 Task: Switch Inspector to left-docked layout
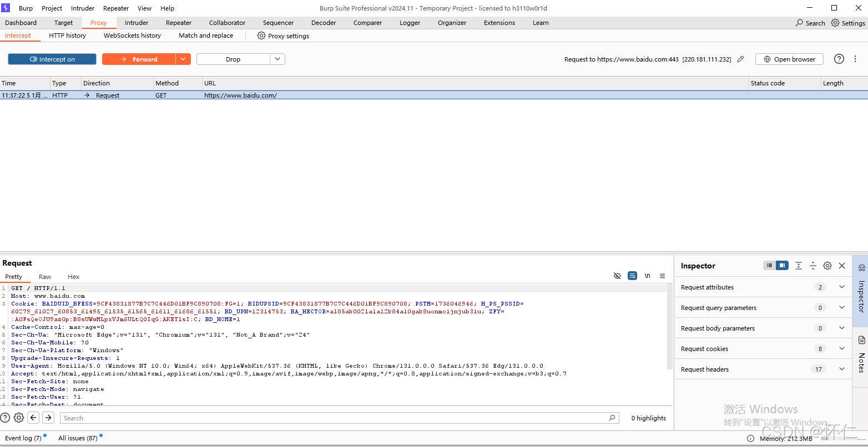coord(769,266)
